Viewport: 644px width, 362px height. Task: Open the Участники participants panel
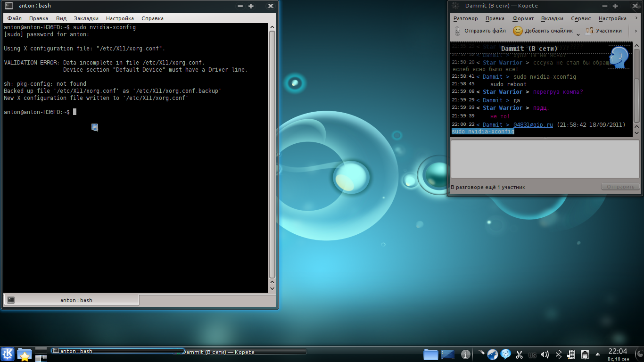603,31
